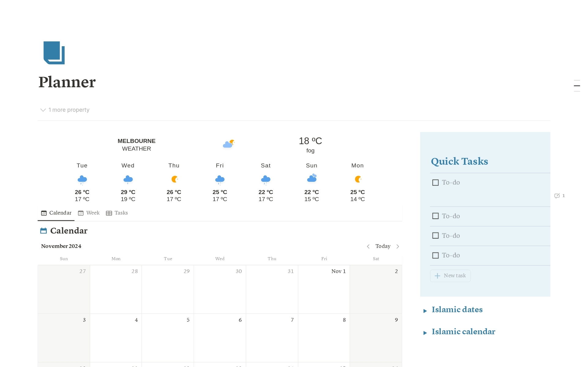Image resolution: width=588 pixels, height=367 pixels.
Task: Go to next month with right arrow
Action: (398, 246)
